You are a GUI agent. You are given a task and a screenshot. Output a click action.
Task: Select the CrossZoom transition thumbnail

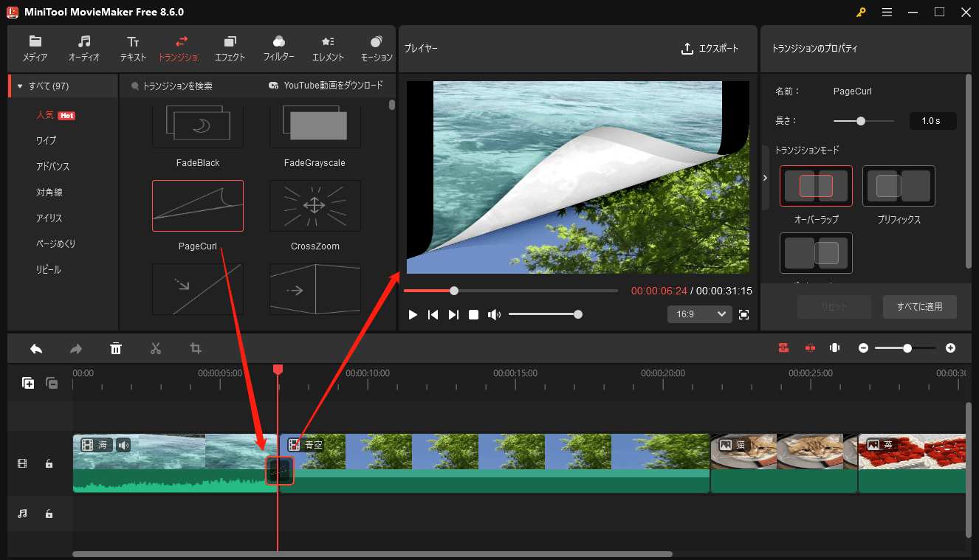tap(315, 206)
